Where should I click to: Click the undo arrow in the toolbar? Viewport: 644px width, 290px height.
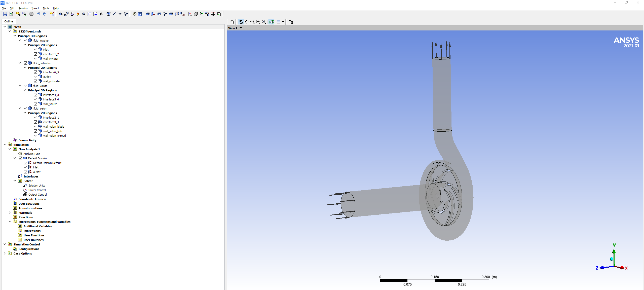point(39,14)
